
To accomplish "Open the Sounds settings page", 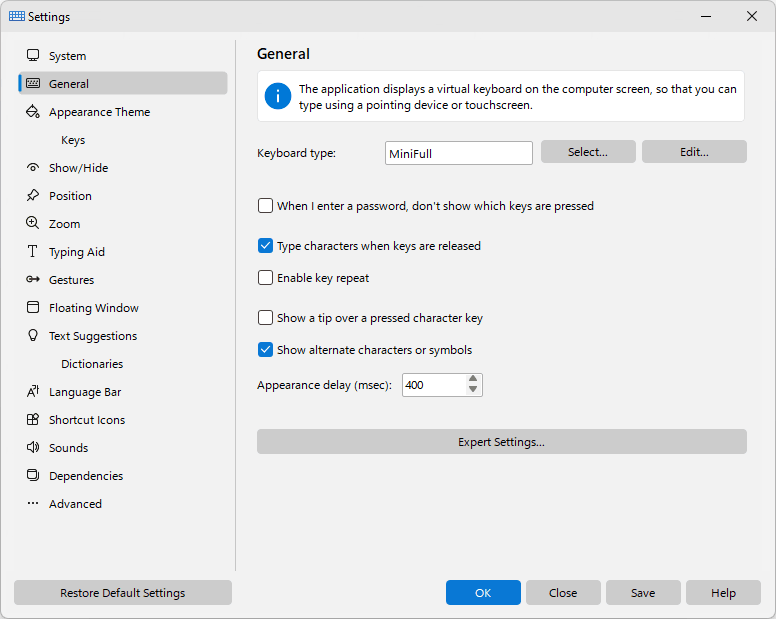I will tap(123, 447).
